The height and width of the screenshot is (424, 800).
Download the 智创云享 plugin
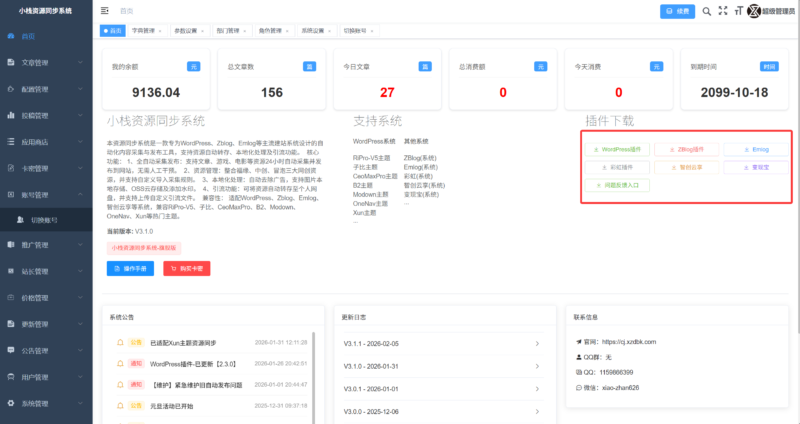[x=687, y=167]
